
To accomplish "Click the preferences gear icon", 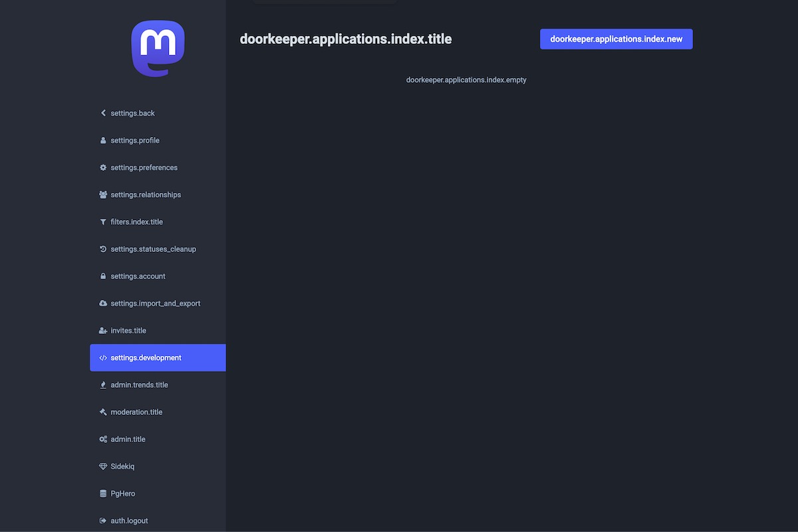I will [103, 168].
